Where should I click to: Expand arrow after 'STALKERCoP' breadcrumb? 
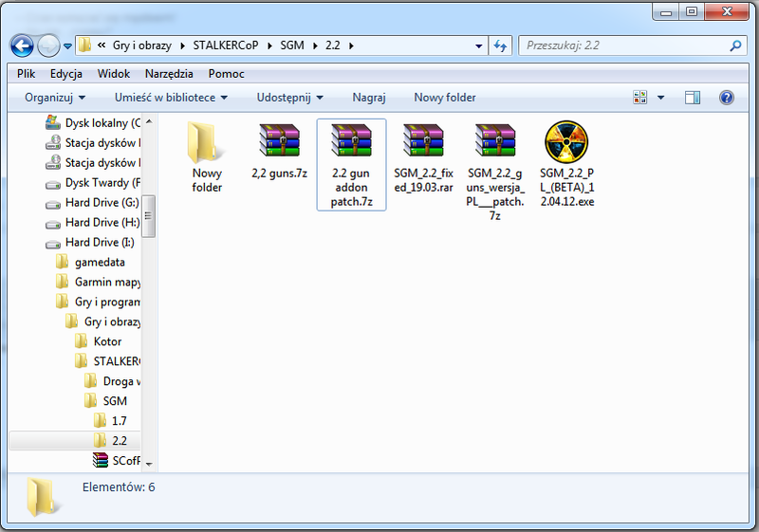pyautogui.click(x=269, y=46)
